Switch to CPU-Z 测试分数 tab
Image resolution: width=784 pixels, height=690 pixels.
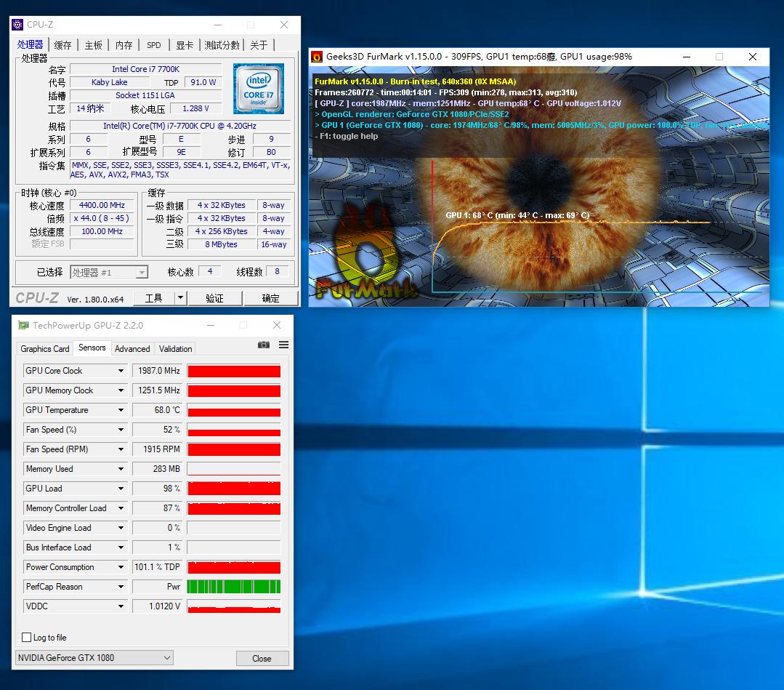(x=222, y=45)
